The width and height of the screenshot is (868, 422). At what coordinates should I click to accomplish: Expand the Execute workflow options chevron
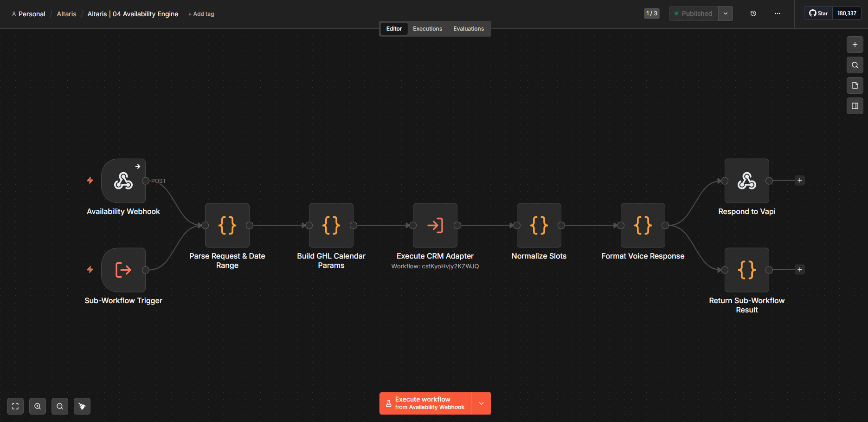coord(481,403)
